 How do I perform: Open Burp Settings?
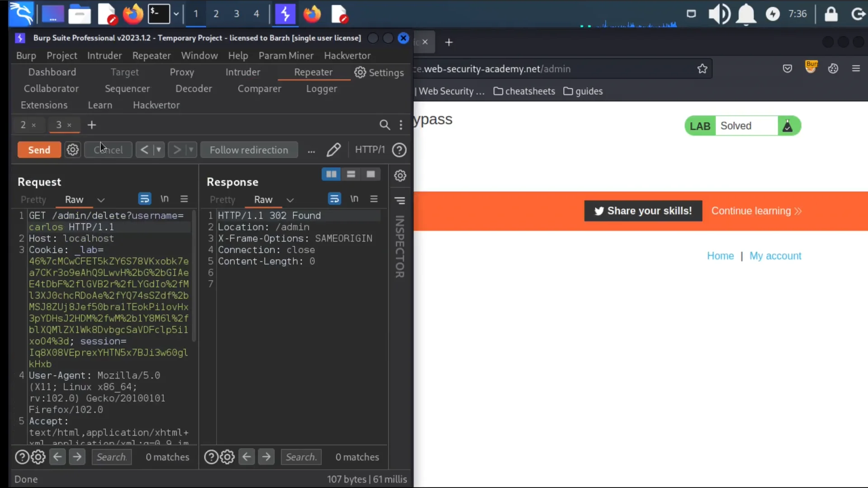379,72
